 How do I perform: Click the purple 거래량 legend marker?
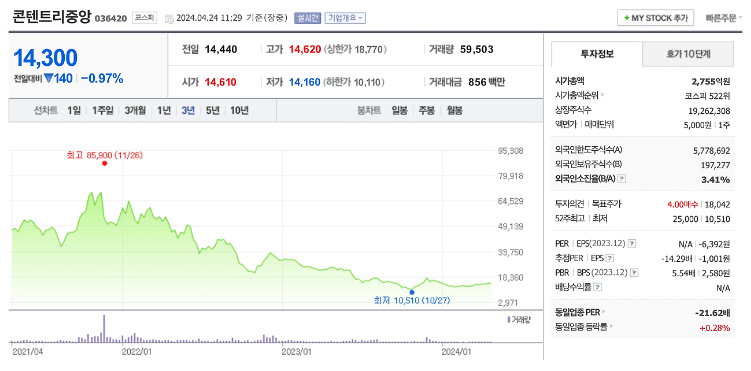(509, 319)
